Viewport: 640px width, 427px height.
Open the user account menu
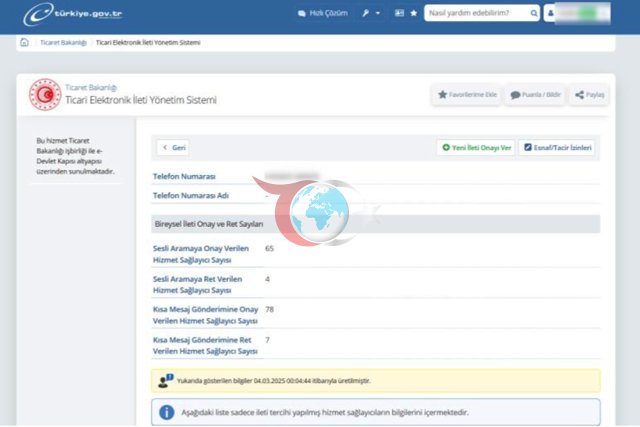tap(577, 13)
